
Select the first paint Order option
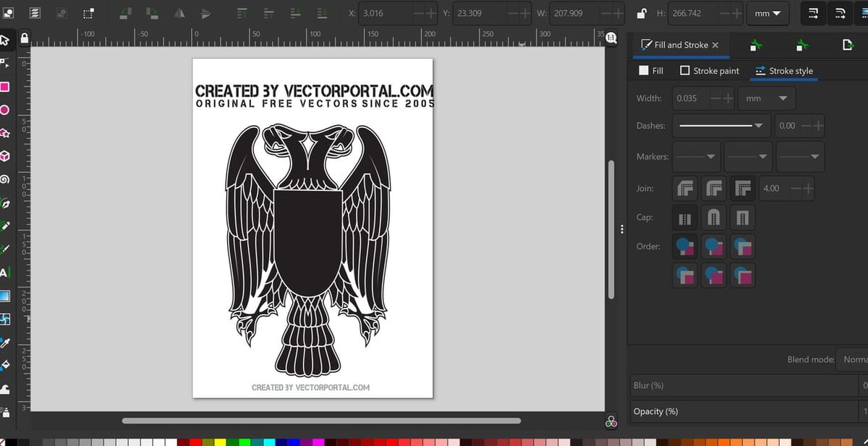tap(685, 246)
